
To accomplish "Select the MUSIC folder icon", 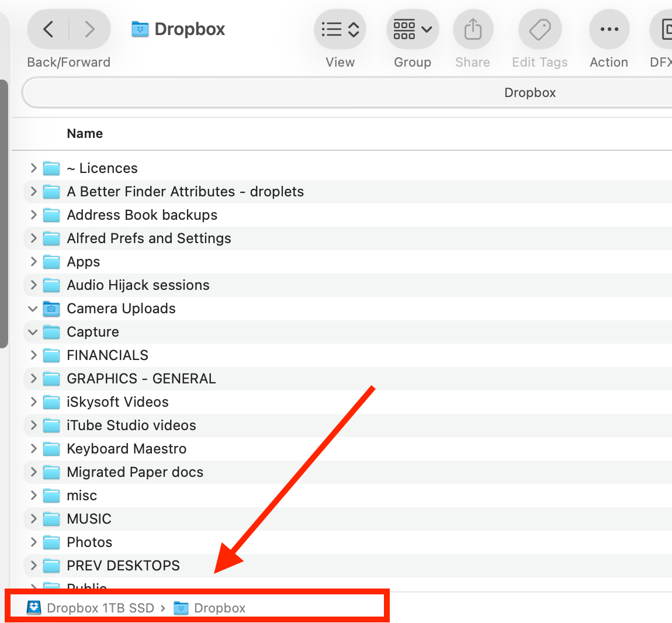I will click(51, 518).
